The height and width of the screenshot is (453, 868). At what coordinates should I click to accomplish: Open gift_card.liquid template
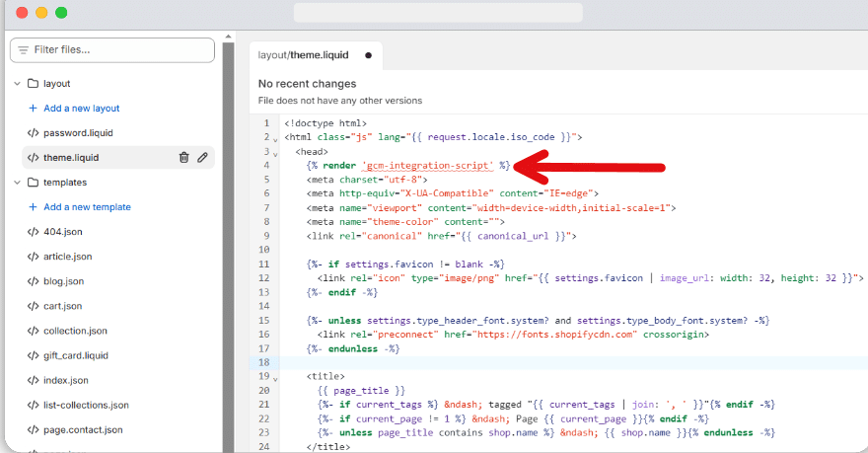(76, 355)
